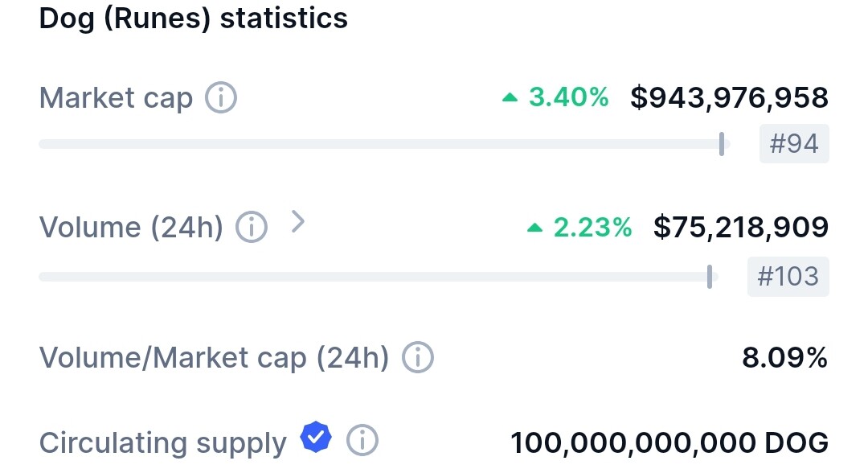Image resolution: width=868 pixels, height=469 pixels.
Task: Click the blue verified badge by Circulating supply
Action: (316, 437)
